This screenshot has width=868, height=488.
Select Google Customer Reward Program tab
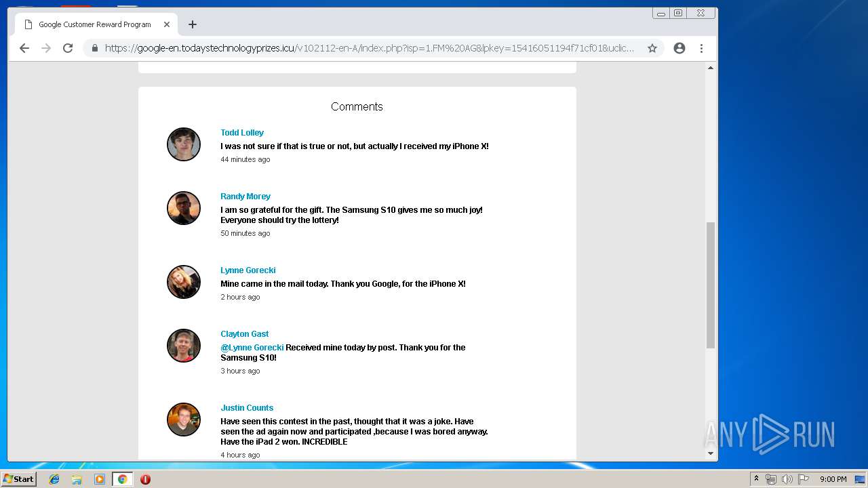(x=96, y=24)
